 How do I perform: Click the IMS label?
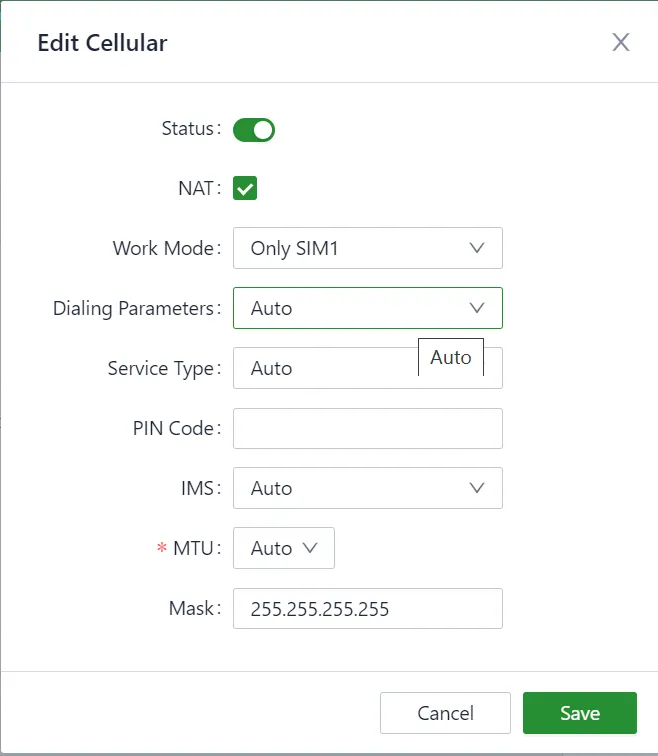coord(201,488)
